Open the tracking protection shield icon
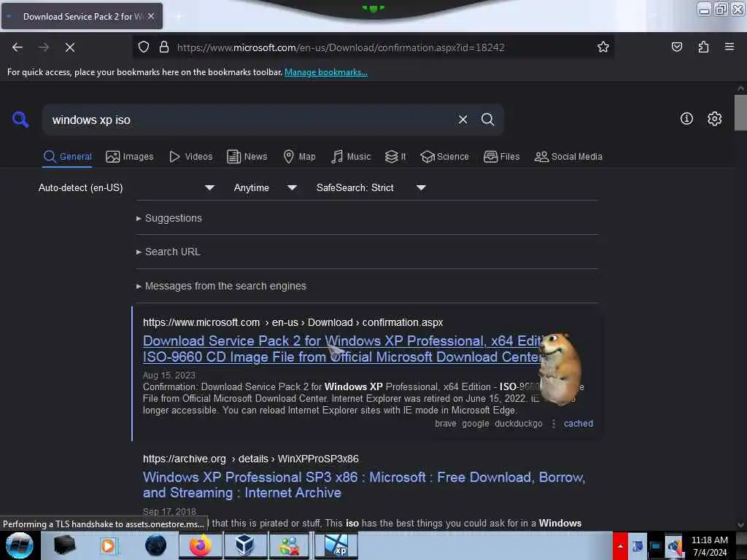Image resolution: width=747 pixels, height=560 pixels. pos(144,47)
